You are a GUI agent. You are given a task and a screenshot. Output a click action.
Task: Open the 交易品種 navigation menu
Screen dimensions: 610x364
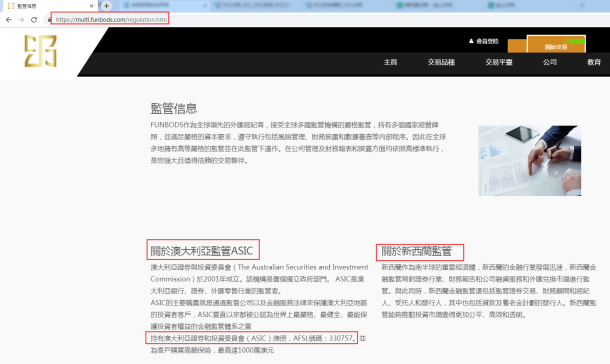[x=441, y=62]
